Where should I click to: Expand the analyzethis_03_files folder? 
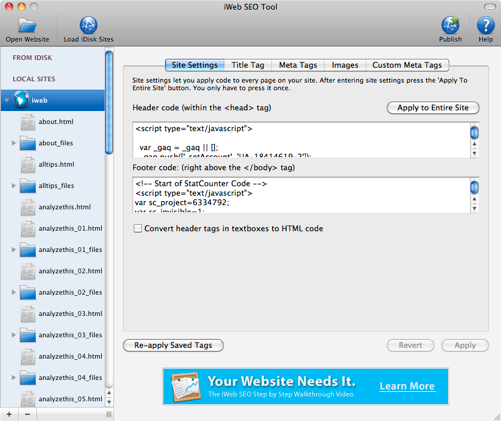[14, 335]
